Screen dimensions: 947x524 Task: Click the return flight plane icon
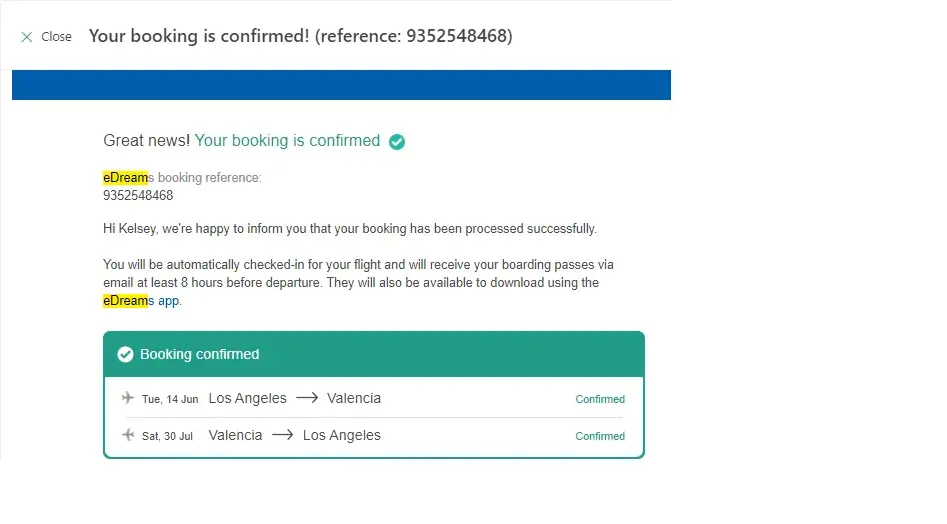pos(128,435)
